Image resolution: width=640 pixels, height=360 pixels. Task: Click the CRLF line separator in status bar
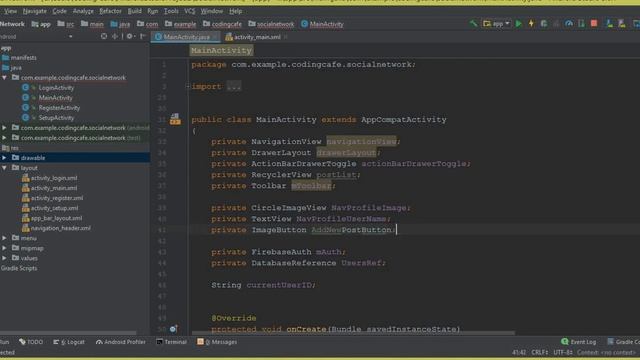coord(540,352)
